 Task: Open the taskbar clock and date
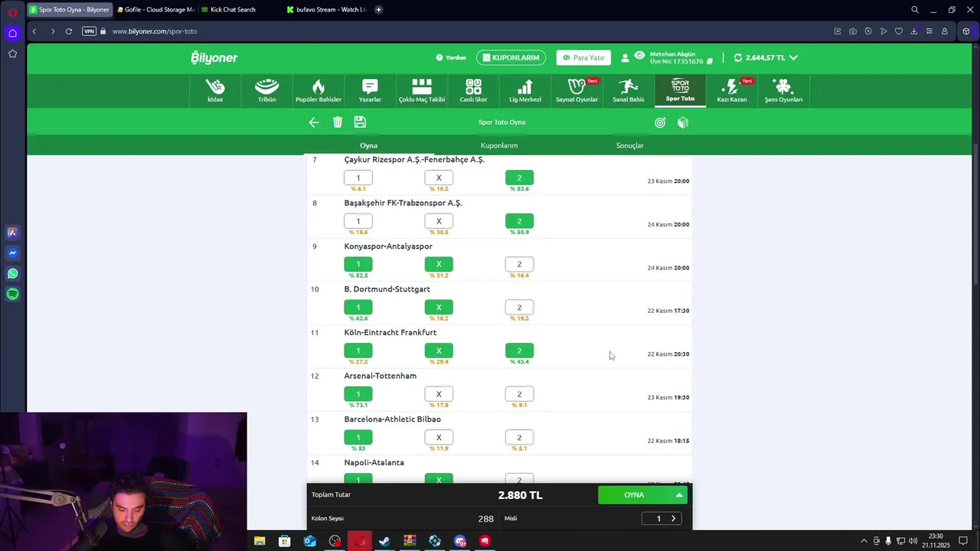click(935, 541)
